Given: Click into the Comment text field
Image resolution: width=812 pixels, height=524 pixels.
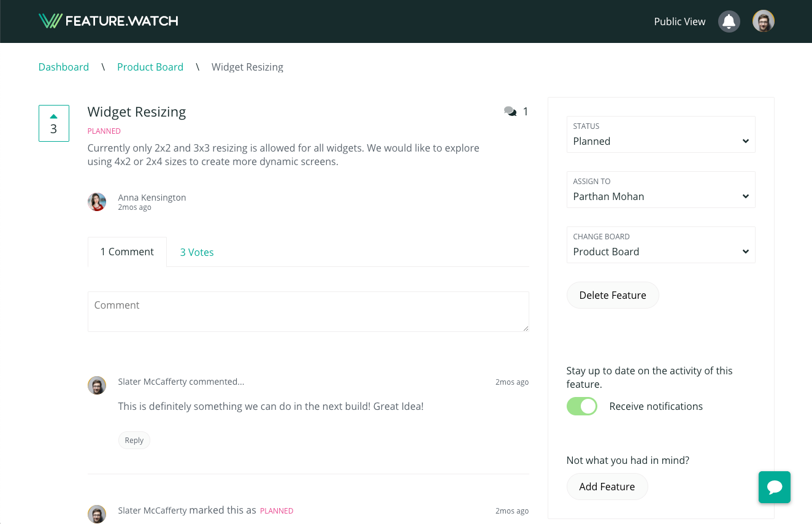Looking at the screenshot, I should point(308,312).
